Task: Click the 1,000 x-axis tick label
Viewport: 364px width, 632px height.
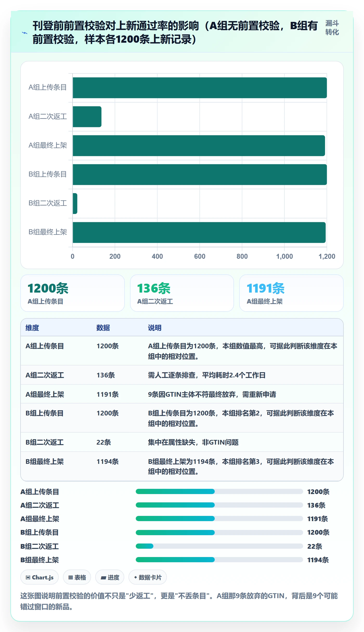Action: (284, 256)
